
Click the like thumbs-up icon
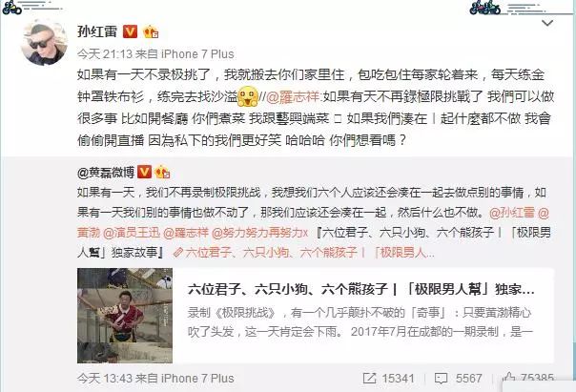(x=509, y=378)
